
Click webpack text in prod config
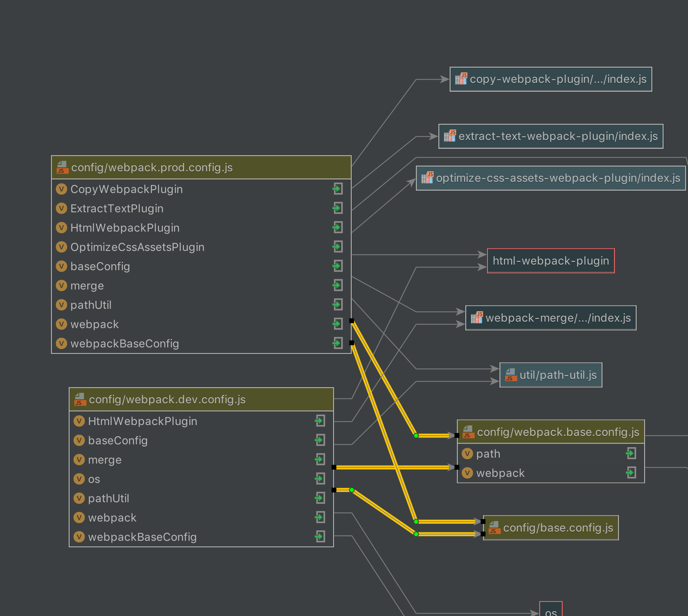[94, 324]
